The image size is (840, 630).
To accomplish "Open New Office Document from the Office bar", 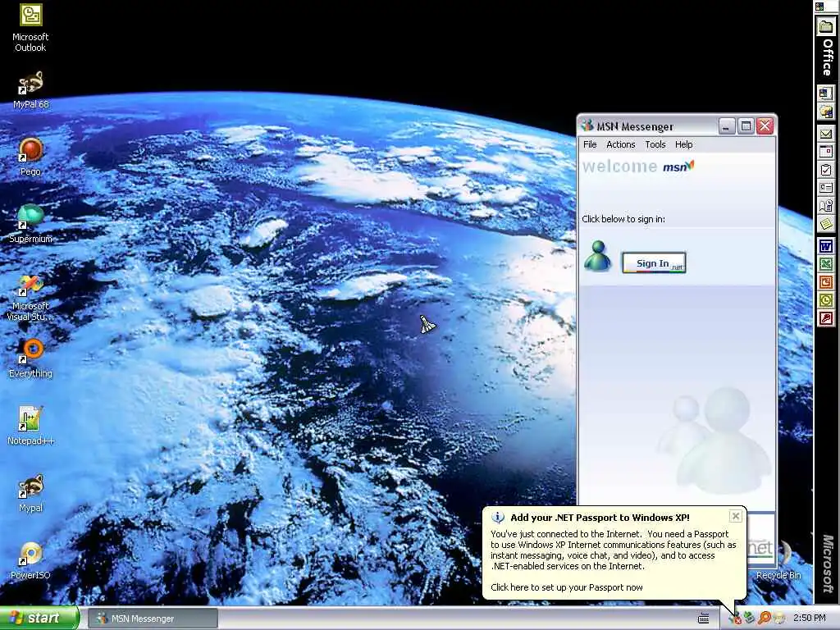I will click(825, 94).
